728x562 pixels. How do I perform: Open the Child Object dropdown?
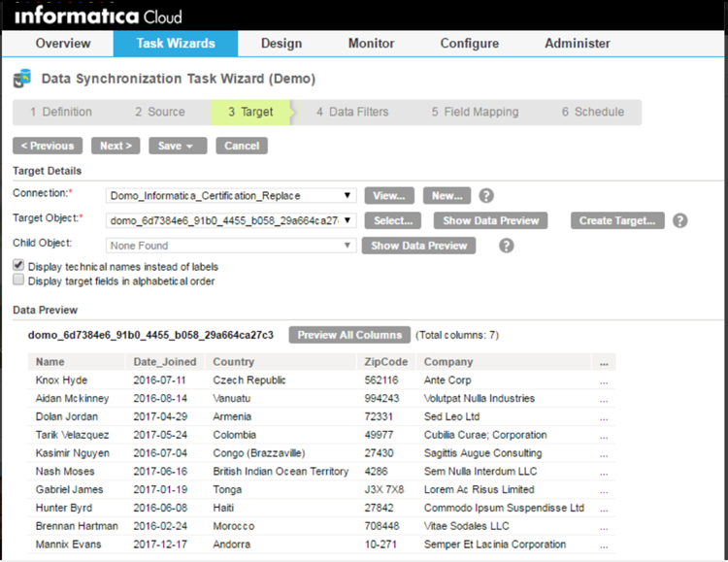(231, 246)
